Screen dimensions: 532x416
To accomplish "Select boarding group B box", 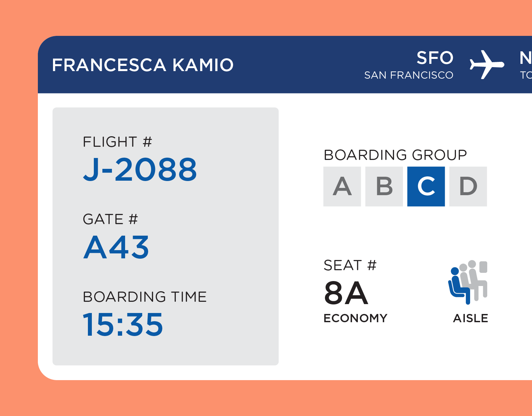I will 384,186.
